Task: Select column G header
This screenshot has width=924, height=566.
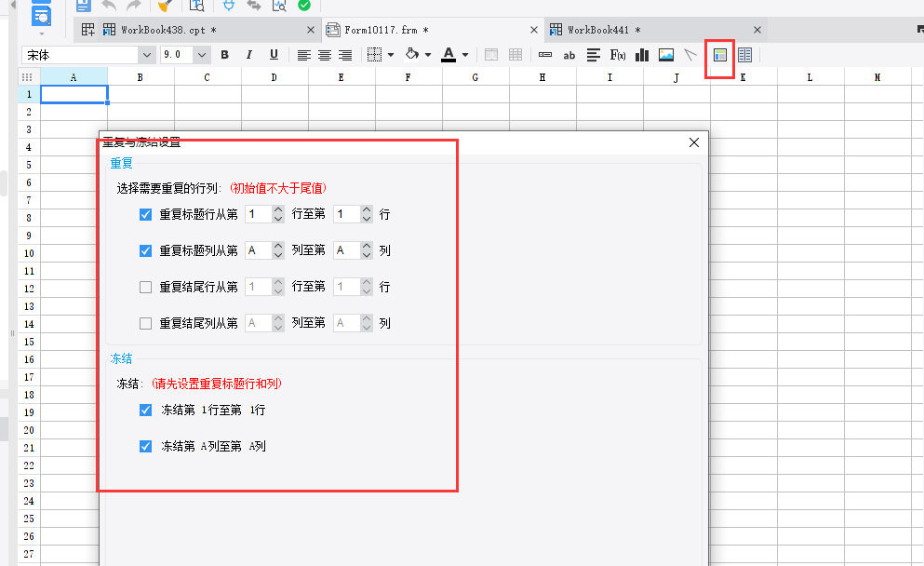Action: click(475, 77)
